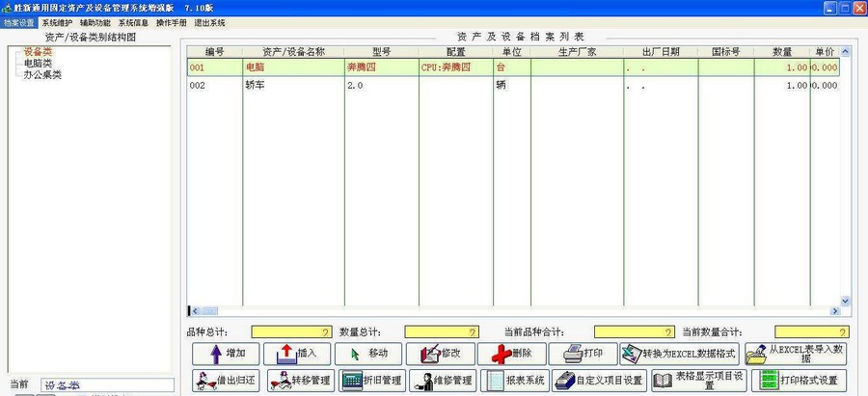The width and height of the screenshot is (868, 396).
Task: Click the 生产厂家 column header
Action: point(577,52)
